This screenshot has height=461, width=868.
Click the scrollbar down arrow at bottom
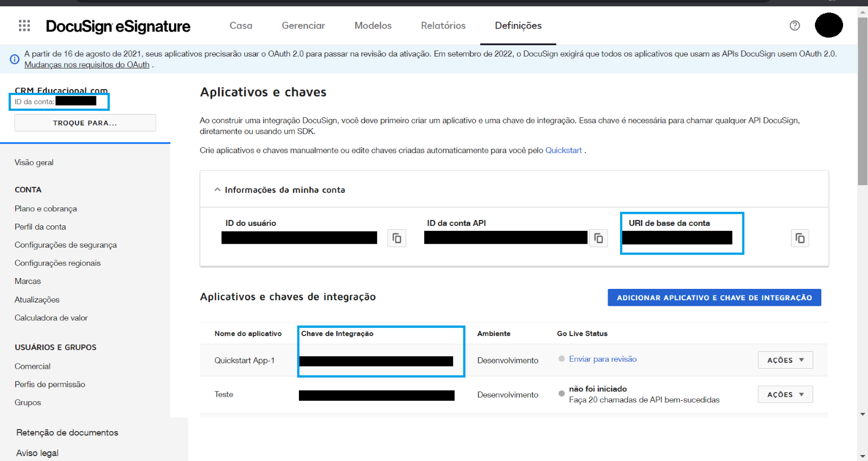pyautogui.click(x=863, y=456)
